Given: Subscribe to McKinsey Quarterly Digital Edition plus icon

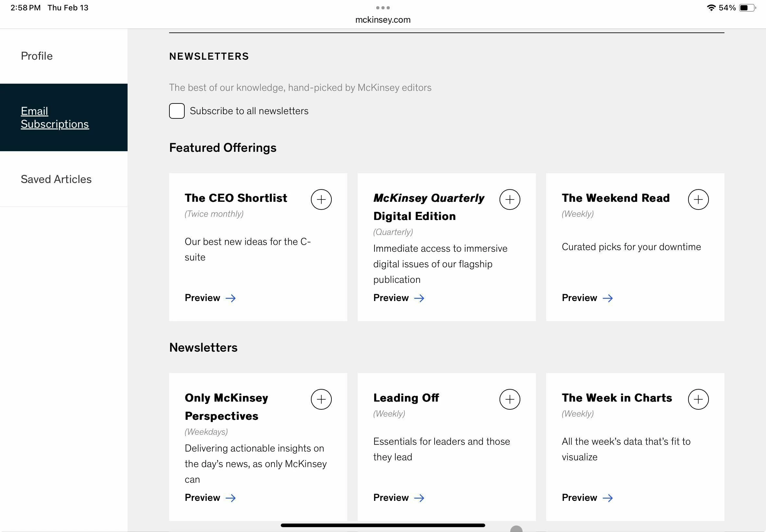Looking at the screenshot, I should coord(509,199).
